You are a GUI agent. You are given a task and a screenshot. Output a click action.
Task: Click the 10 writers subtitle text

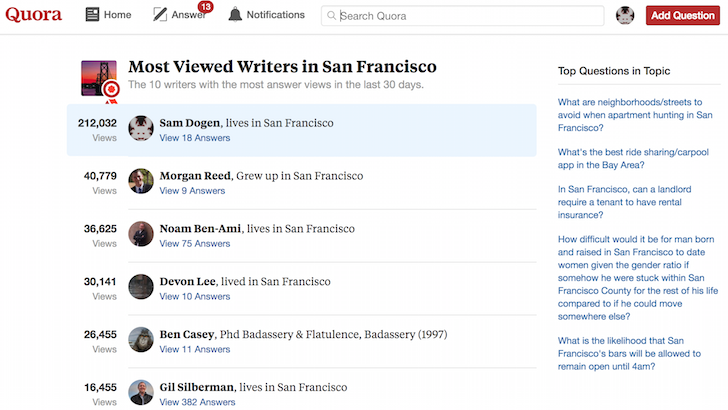pyautogui.click(x=276, y=85)
